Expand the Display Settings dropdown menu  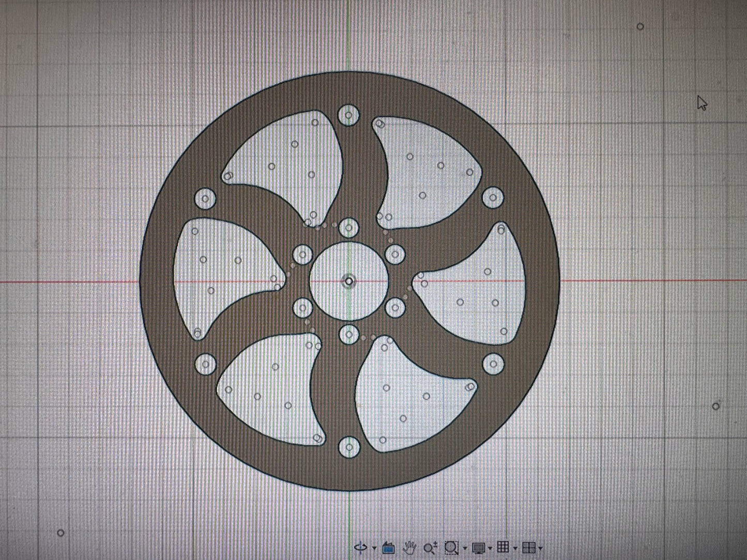point(490,549)
